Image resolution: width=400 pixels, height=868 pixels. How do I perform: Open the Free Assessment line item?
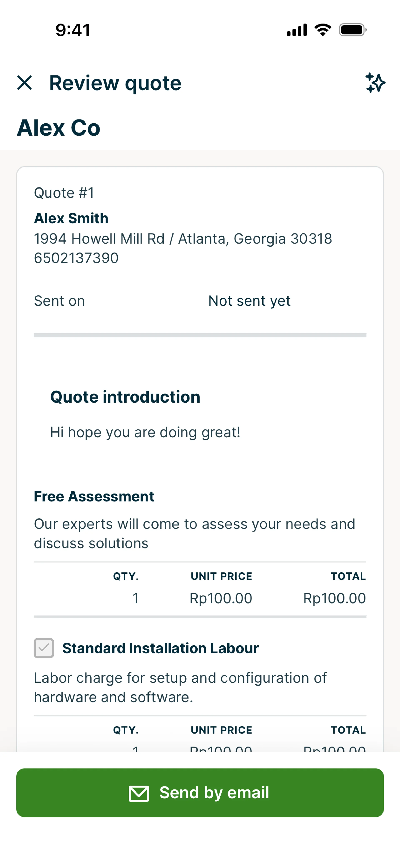tap(94, 497)
